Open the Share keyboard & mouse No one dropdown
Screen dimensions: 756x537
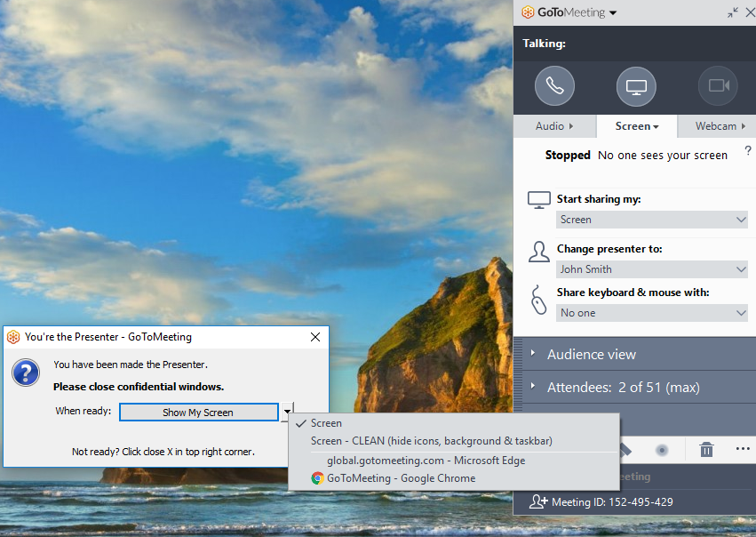coord(651,313)
